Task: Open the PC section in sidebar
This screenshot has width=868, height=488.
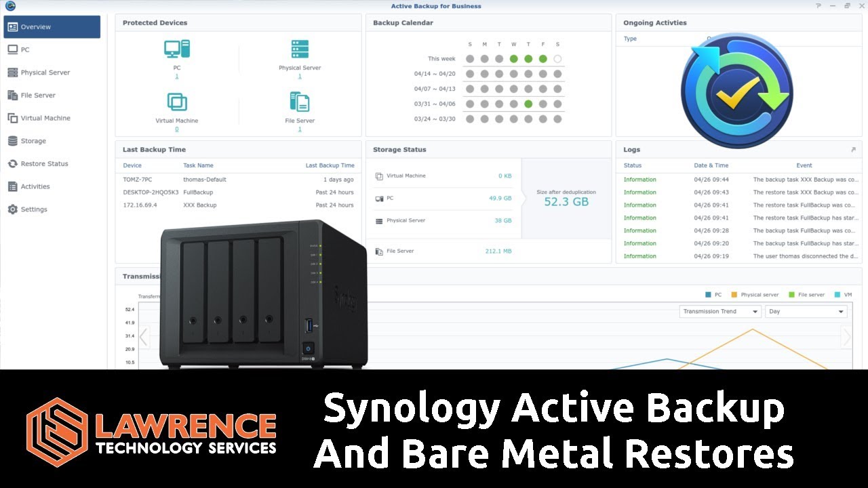Action: [x=52, y=49]
